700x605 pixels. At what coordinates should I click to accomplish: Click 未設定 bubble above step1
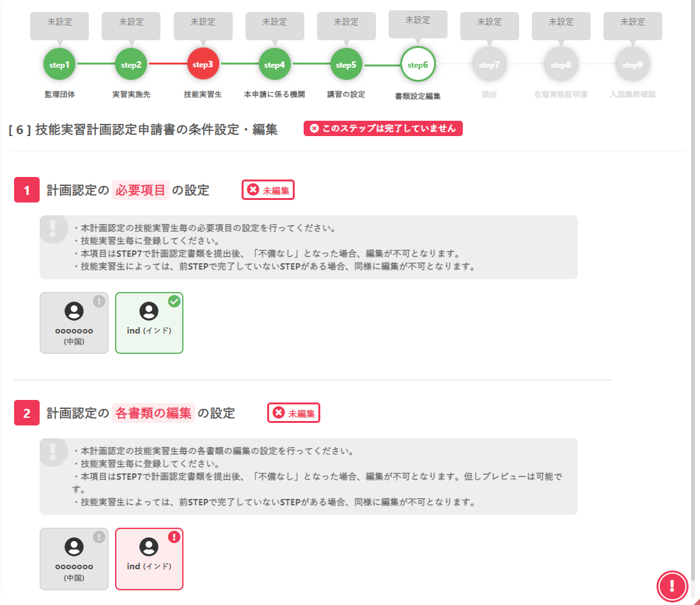point(59,22)
